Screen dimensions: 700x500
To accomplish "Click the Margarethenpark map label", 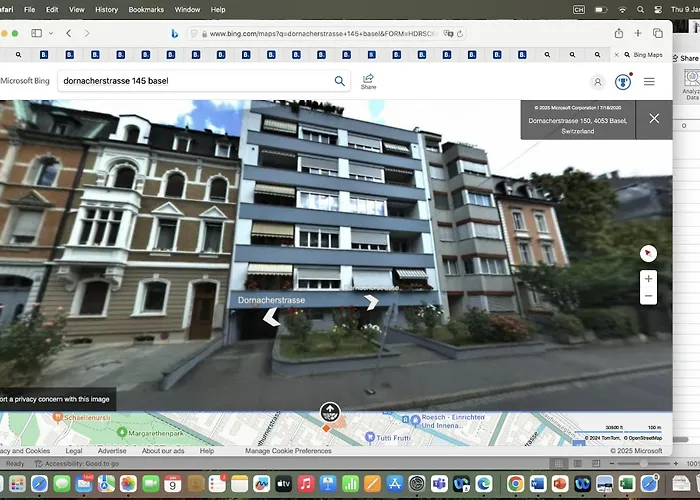I will (155, 433).
